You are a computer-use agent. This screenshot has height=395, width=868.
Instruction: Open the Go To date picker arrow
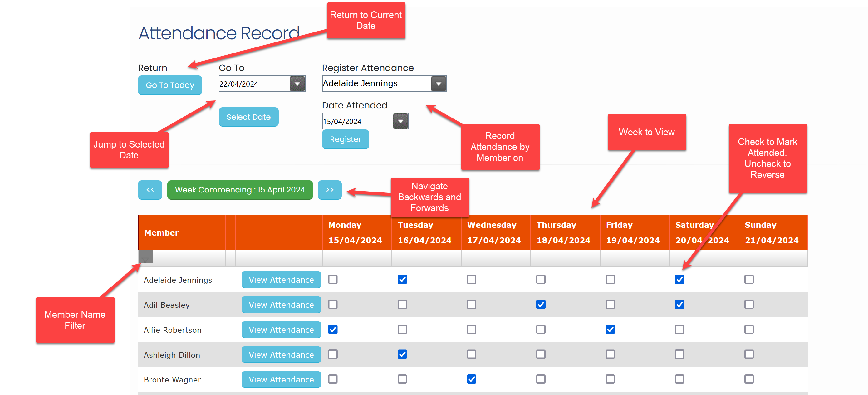tap(297, 84)
